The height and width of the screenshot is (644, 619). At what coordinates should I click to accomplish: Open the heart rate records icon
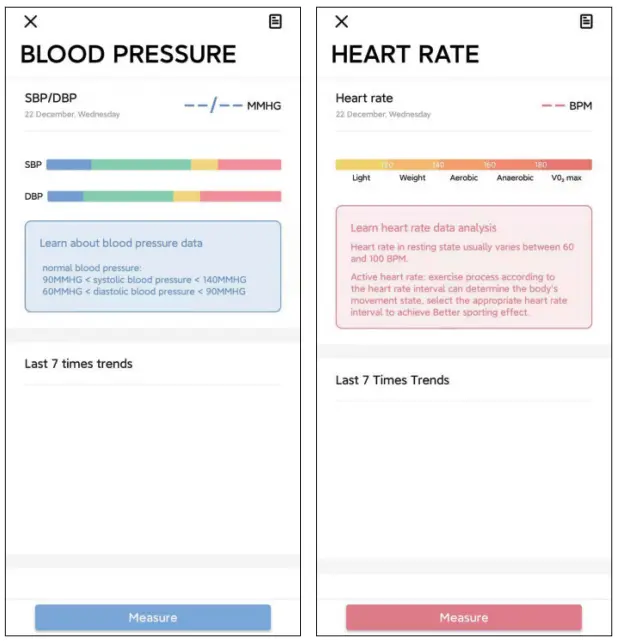point(586,22)
